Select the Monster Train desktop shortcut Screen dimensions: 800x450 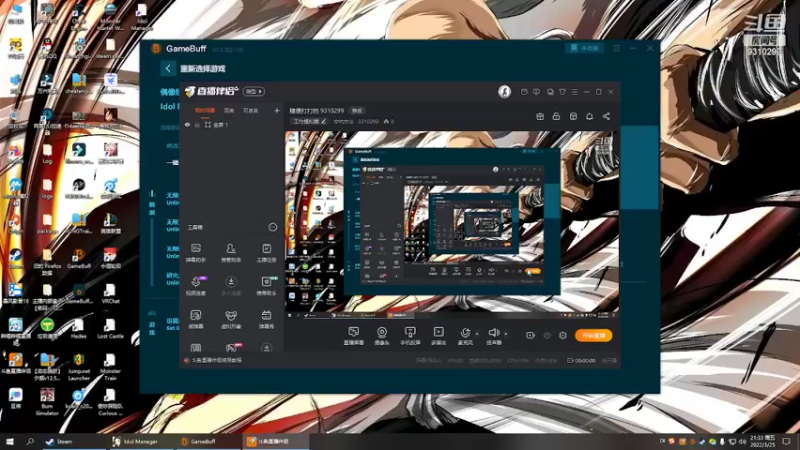click(x=110, y=368)
